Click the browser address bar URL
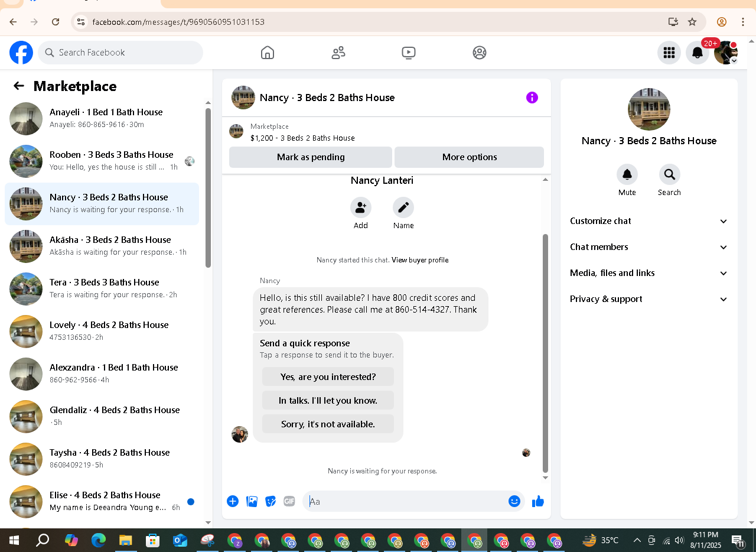 (x=178, y=22)
